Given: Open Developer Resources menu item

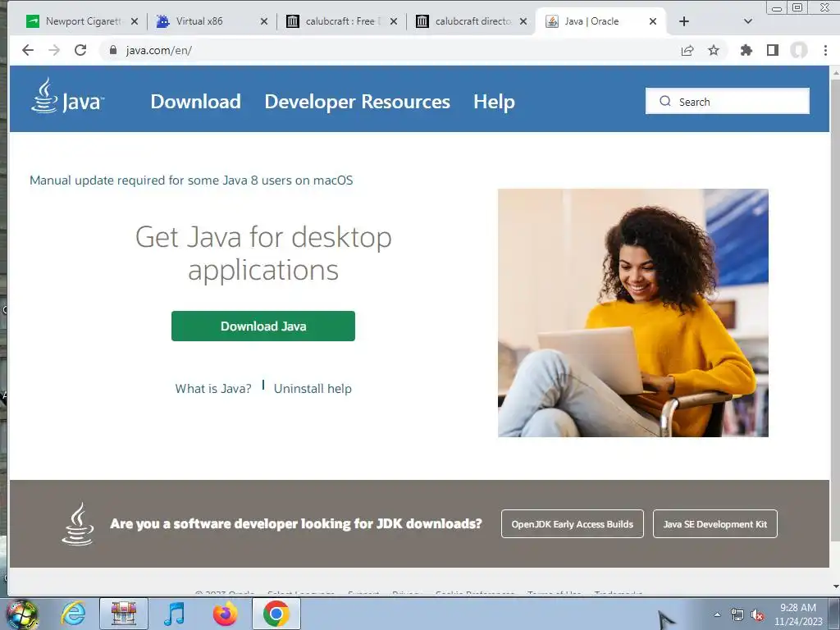Looking at the screenshot, I should click(358, 101).
